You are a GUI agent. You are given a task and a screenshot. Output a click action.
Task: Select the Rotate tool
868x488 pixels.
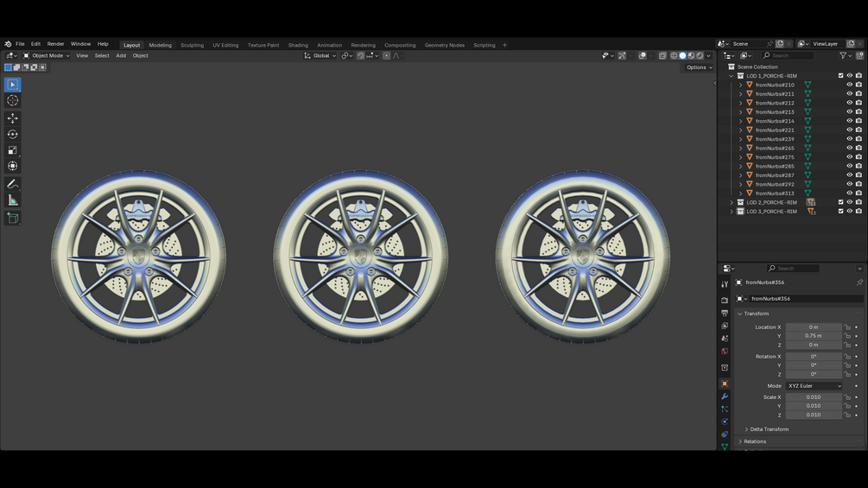12,135
